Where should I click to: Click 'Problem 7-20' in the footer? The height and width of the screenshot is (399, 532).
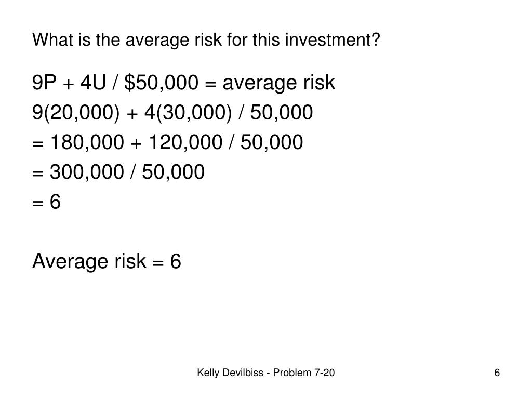tap(303, 373)
